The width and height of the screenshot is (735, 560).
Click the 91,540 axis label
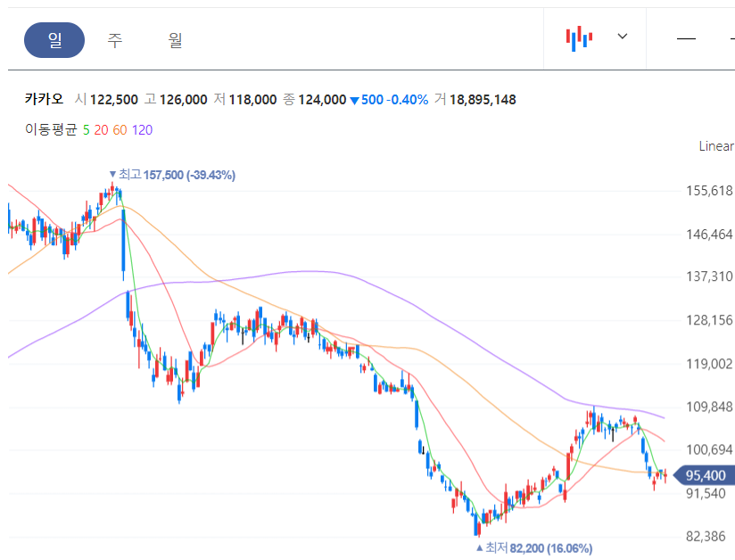coord(706,493)
